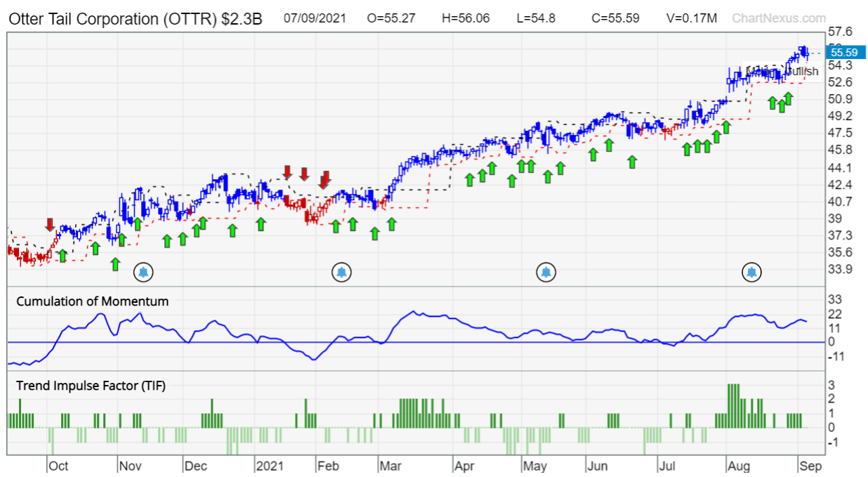Click the -11 label on momentum axis
Image resolution: width=868 pixels, height=477 pixels.
pos(836,357)
